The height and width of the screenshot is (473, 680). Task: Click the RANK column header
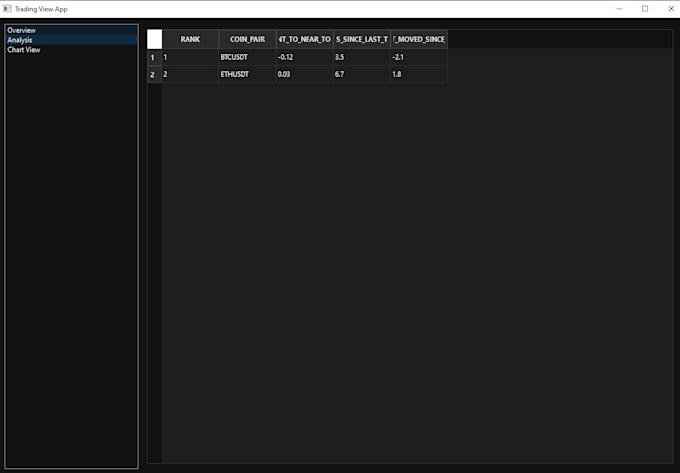[190, 39]
